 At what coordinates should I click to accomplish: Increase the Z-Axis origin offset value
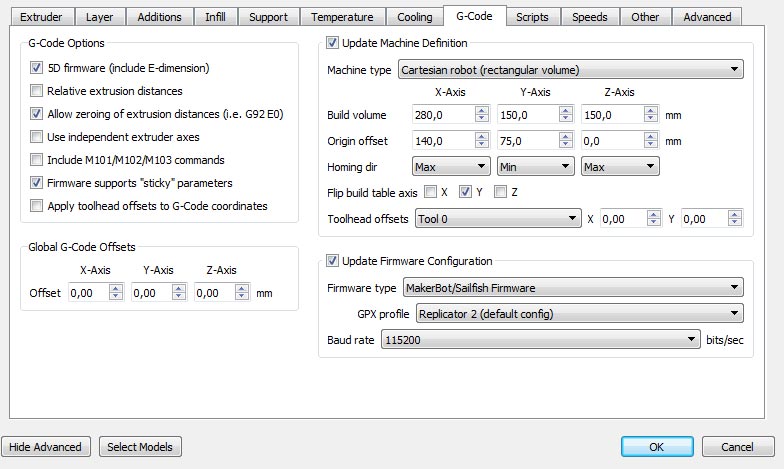coord(650,136)
